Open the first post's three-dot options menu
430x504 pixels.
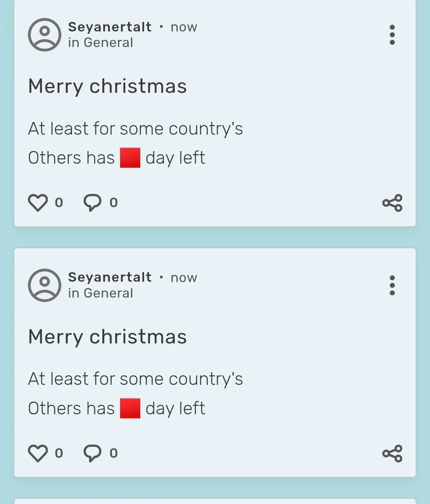[x=392, y=35]
